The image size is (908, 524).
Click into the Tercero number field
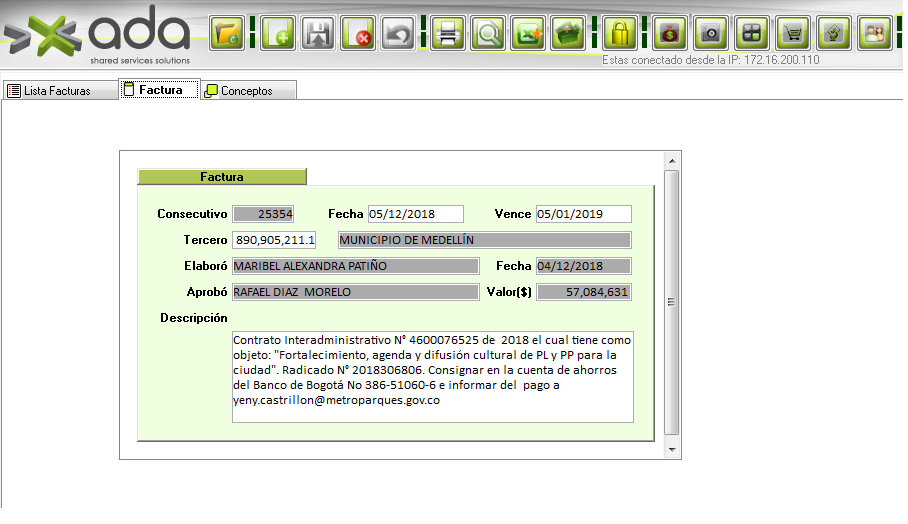pyautogui.click(x=274, y=240)
